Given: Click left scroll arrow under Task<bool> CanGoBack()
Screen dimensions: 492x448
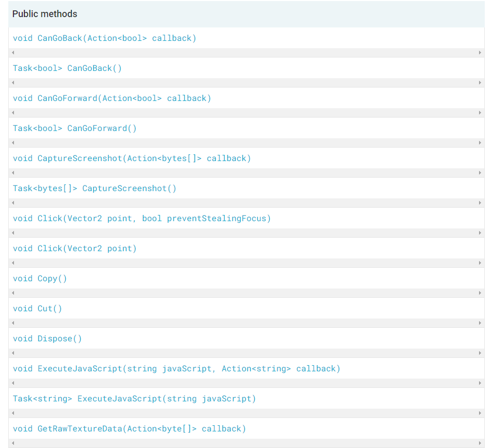Looking at the screenshot, I should (13, 83).
